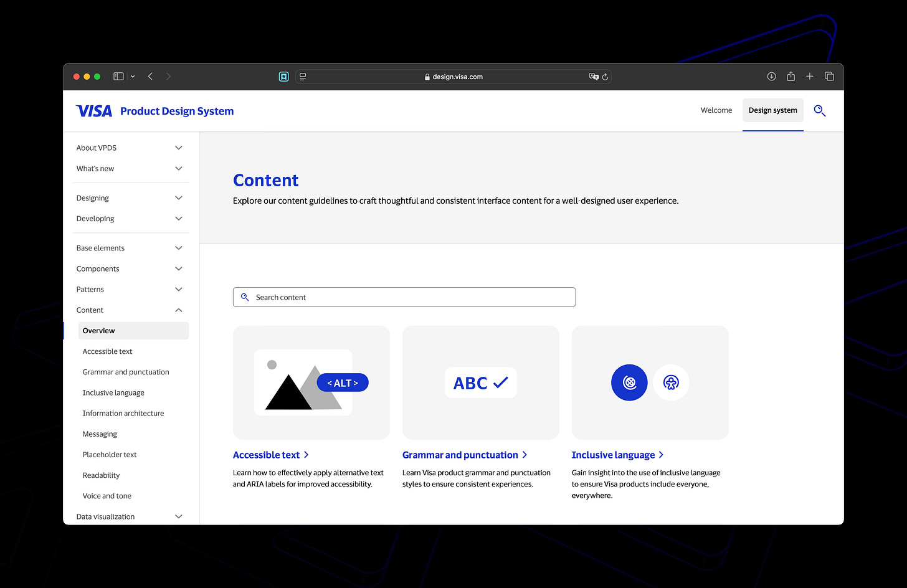Open the Inclusive language card image
This screenshot has height=588, width=907.
pyautogui.click(x=650, y=382)
